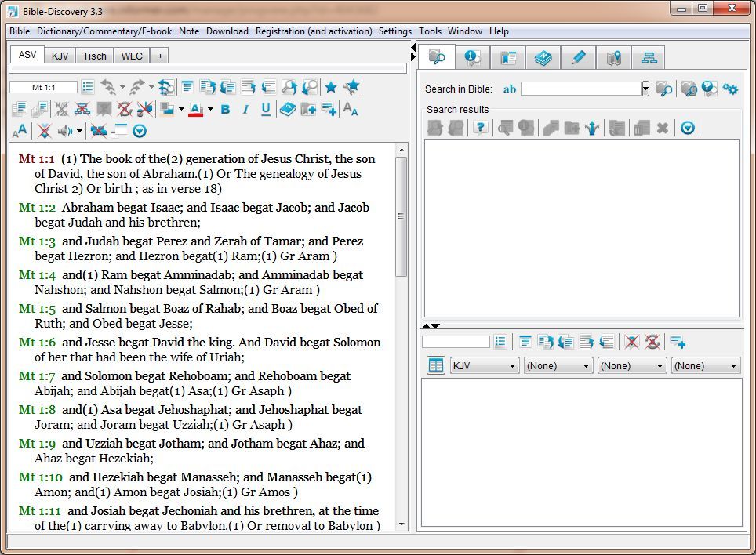This screenshot has width=756, height=555.
Task: Click the add note plus icon in Bible toolbar
Action: (x=329, y=110)
